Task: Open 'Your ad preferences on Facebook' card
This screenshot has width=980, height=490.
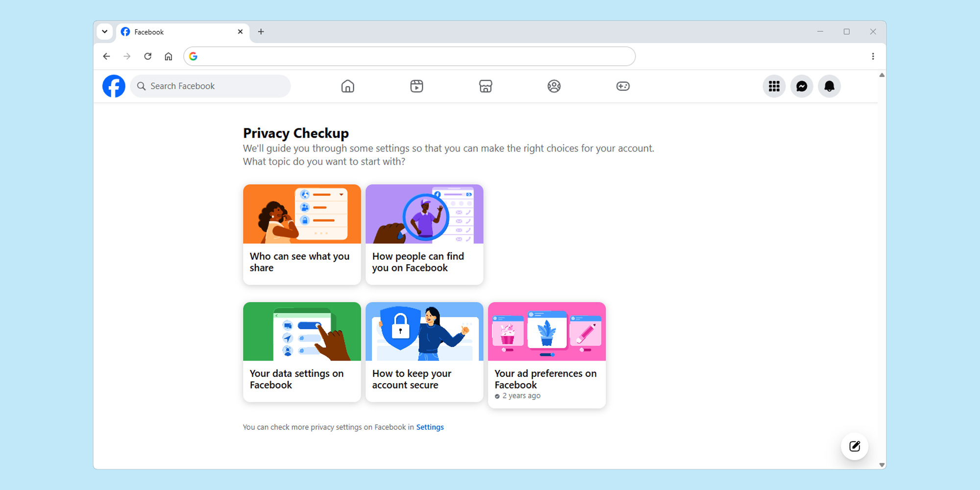Action: click(x=547, y=355)
